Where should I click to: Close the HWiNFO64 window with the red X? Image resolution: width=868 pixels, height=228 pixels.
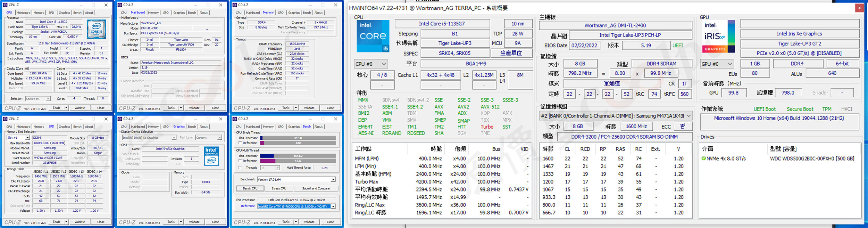tap(859, 8)
